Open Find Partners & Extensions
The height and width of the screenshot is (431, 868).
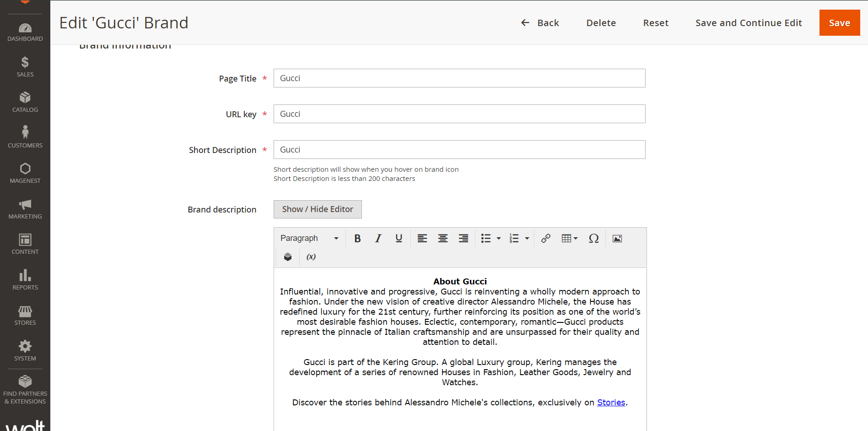click(25, 390)
